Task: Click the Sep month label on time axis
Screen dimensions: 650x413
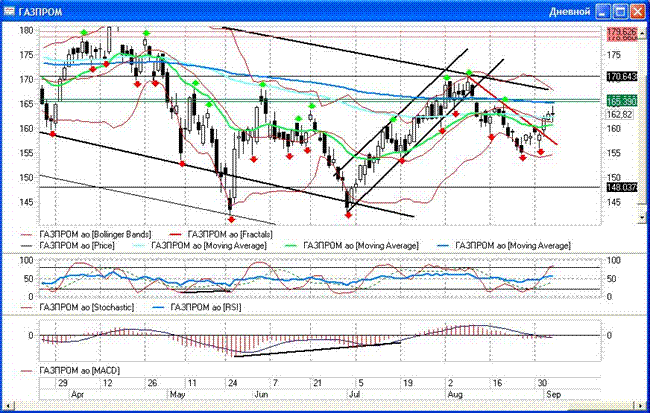Action: 553,394
